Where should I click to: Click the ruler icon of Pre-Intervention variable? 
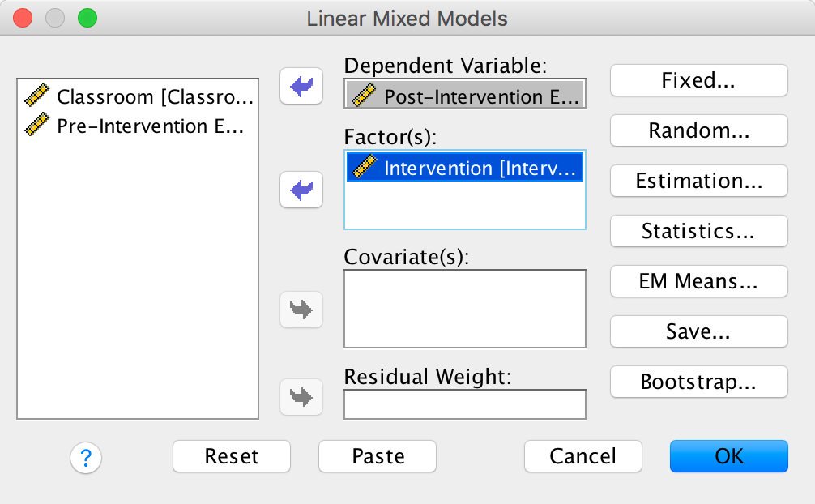coord(37,126)
